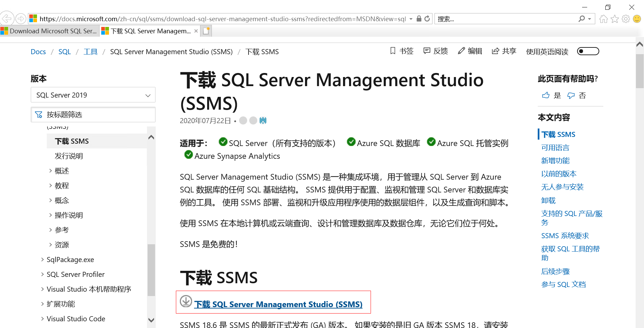
Task: Click the filter funnel icon
Action: [x=39, y=115]
